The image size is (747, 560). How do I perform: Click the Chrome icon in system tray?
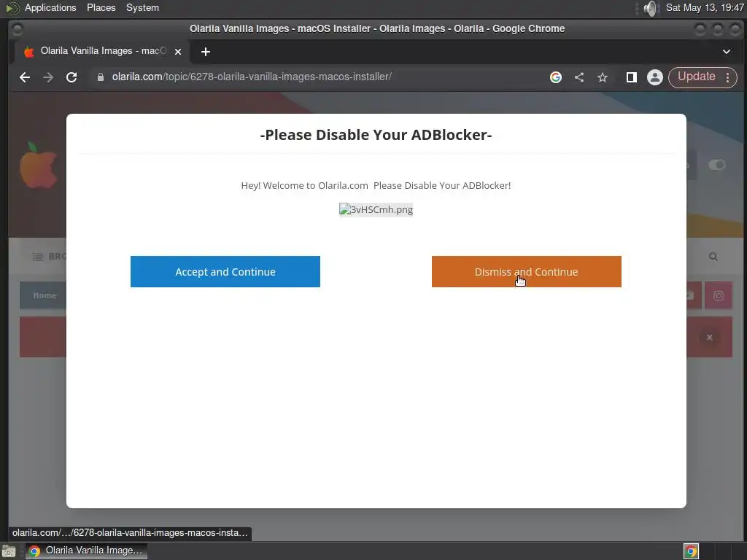(692, 551)
